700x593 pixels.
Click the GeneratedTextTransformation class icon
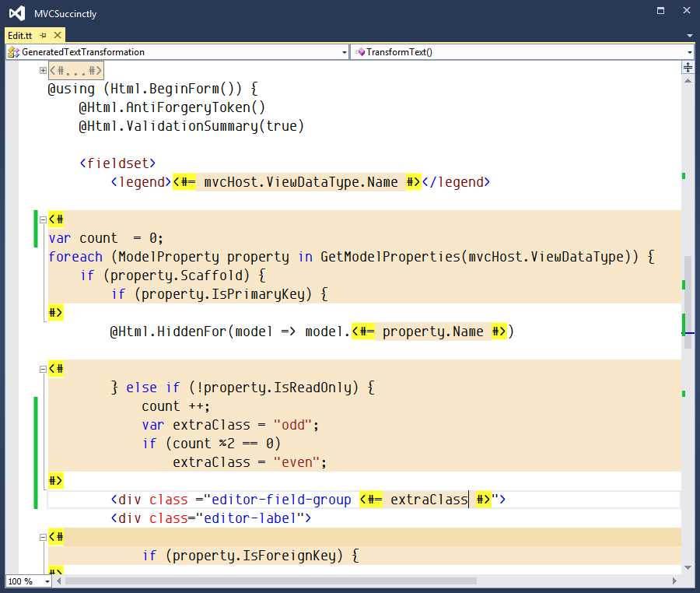coord(13,52)
